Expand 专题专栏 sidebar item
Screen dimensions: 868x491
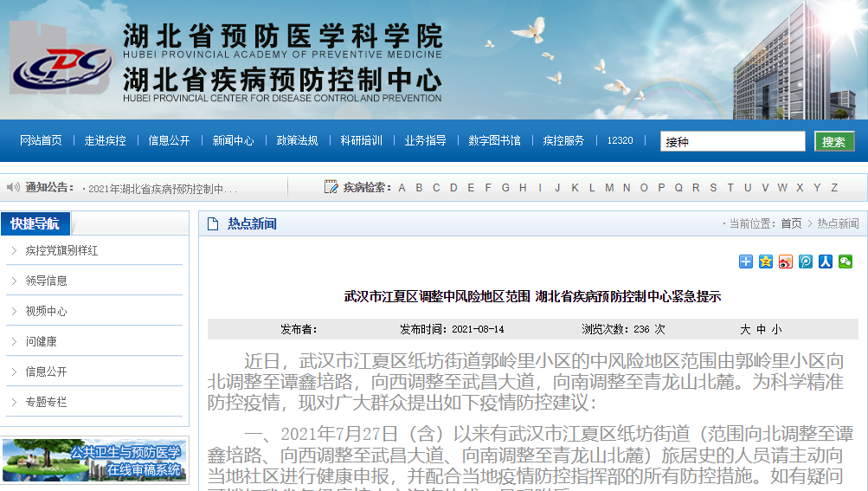pos(46,402)
